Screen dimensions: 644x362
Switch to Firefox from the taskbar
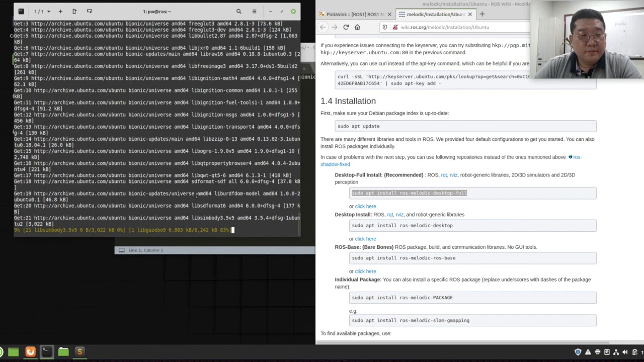(30, 352)
